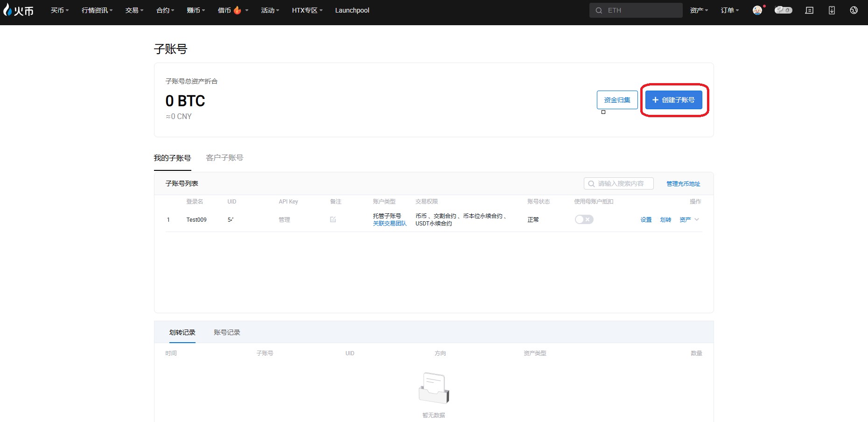Open the globe language selector icon
Screen dimensions: 868x422
854,10
